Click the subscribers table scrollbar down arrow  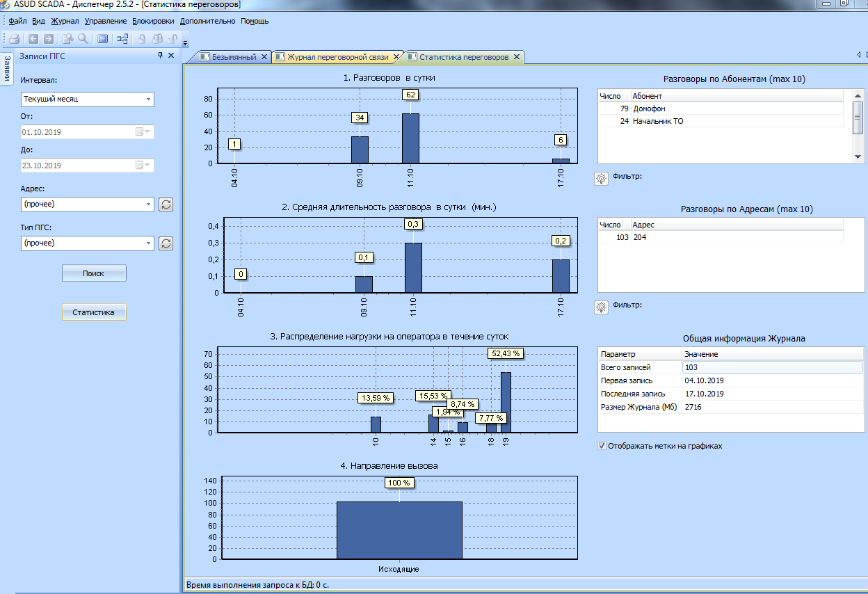[858, 157]
